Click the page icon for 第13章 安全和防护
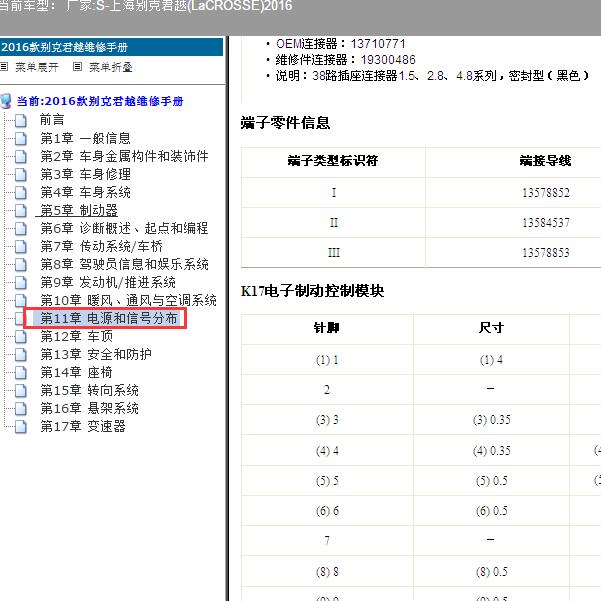Viewport: 601px width, 601px height. pyautogui.click(x=21, y=355)
